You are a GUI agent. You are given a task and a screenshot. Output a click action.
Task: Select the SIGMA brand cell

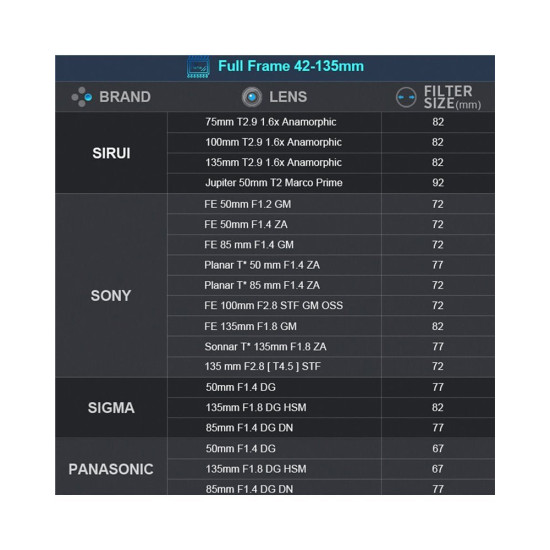click(x=111, y=408)
